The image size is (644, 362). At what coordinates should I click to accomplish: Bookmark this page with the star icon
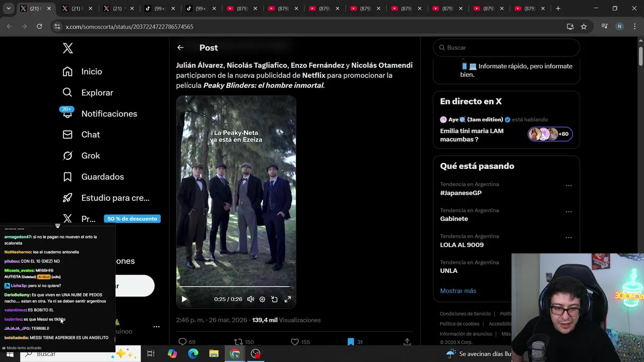click(x=584, y=27)
